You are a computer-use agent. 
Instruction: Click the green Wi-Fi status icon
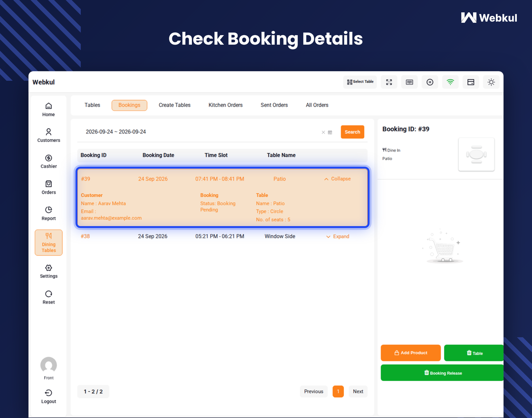pos(450,82)
